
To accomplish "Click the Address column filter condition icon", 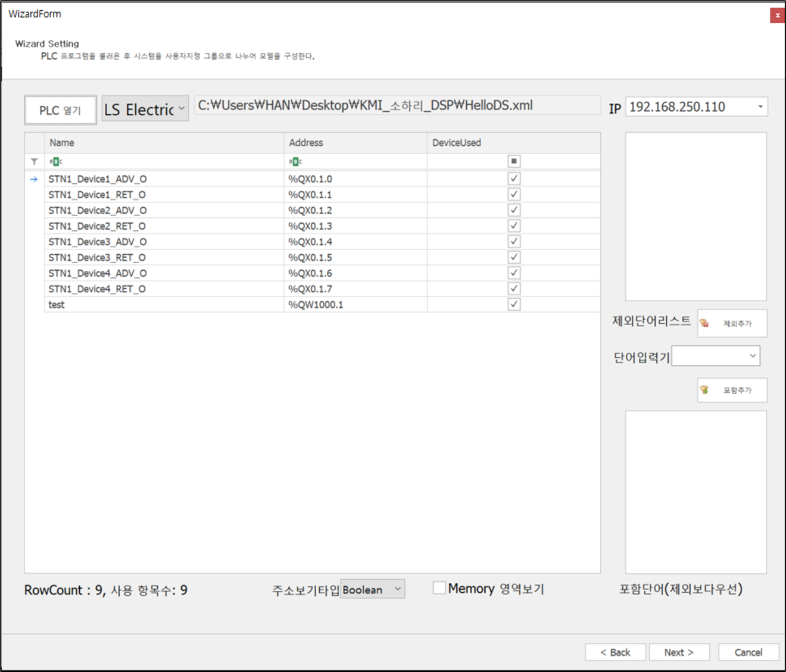I will pyautogui.click(x=295, y=161).
